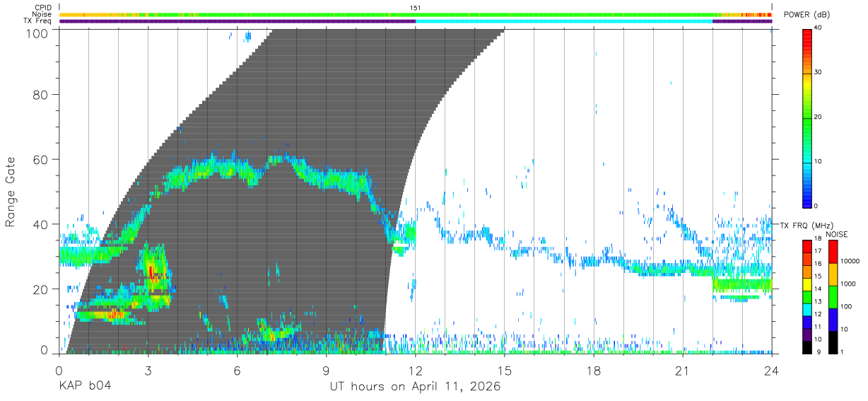Click the green 100-1000 swatch in NOISE legend
The image size is (868, 401).
pos(832,296)
